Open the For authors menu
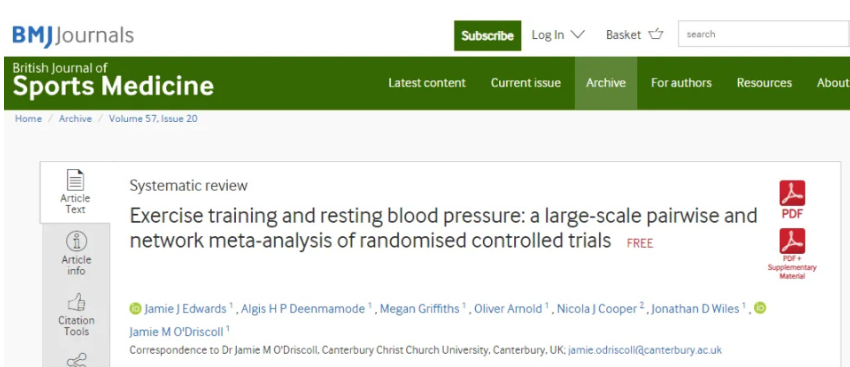This screenshot has height=367, width=850. click(x=681, y=83)
